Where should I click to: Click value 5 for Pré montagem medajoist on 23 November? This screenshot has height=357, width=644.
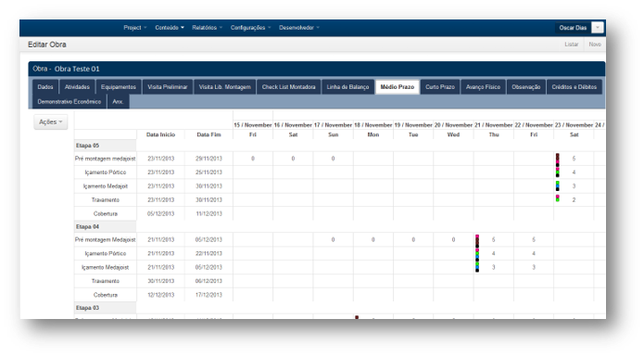click(574, 159)
